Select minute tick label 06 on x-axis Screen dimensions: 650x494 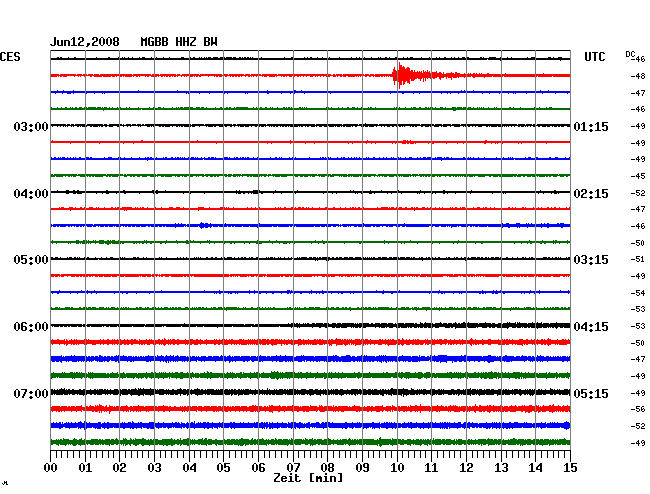pyautogui.click(x=258, y=467)
